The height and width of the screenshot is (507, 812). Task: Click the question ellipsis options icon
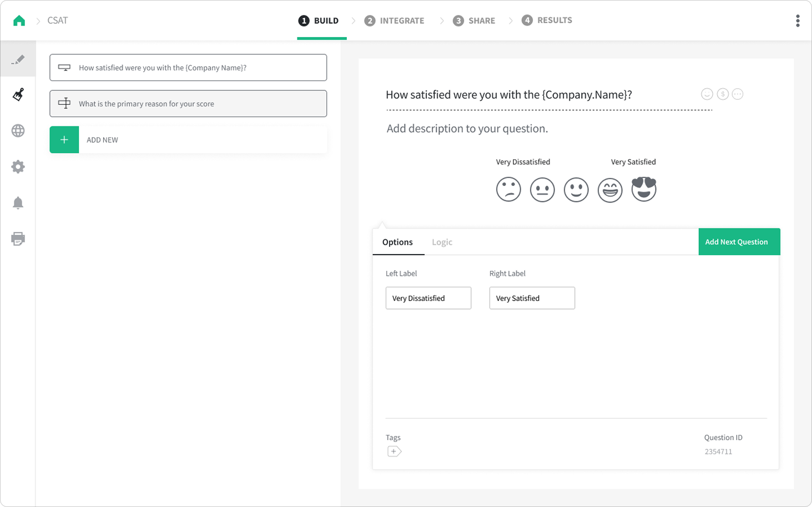pos(737,94)
